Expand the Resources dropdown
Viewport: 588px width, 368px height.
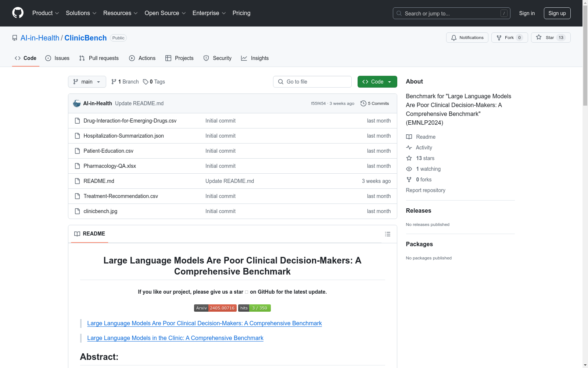point(121,13)
